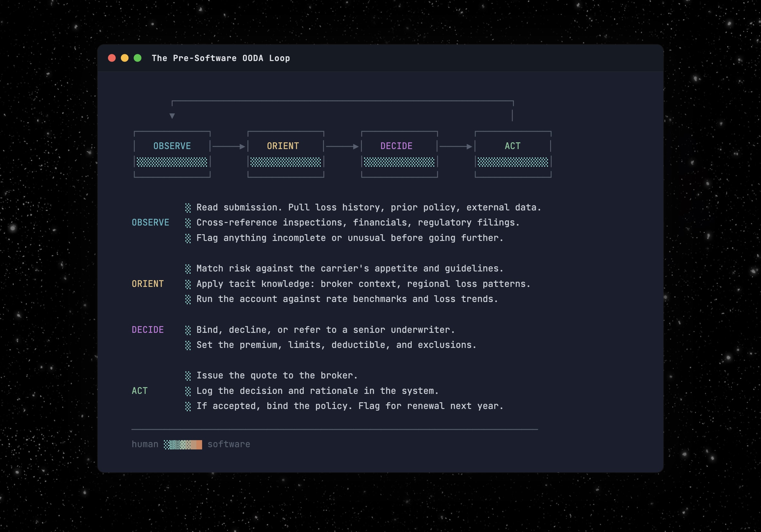Click the purple DECIDE section label
The height and width of the screenshot is (532, 761).
[148, 330]
